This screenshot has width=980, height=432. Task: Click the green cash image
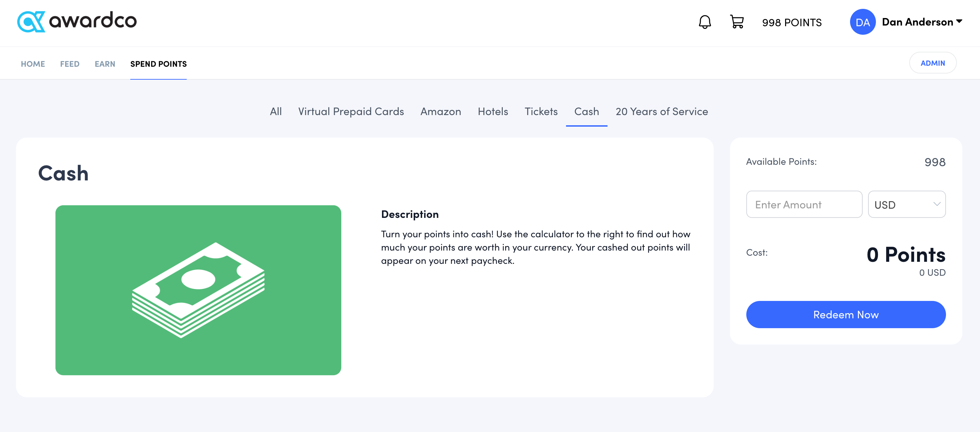[x=198, y=290]
